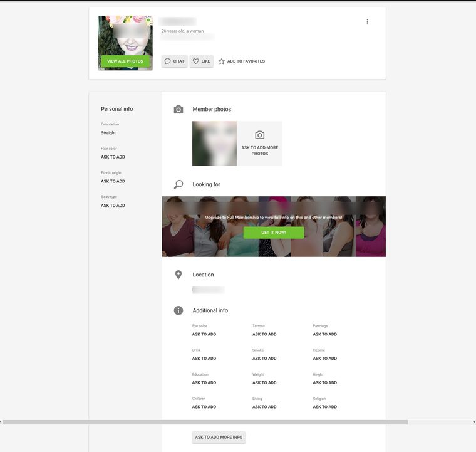476x452 pixels.
Task: Click the Member photos heading
Action: (212, 109)
